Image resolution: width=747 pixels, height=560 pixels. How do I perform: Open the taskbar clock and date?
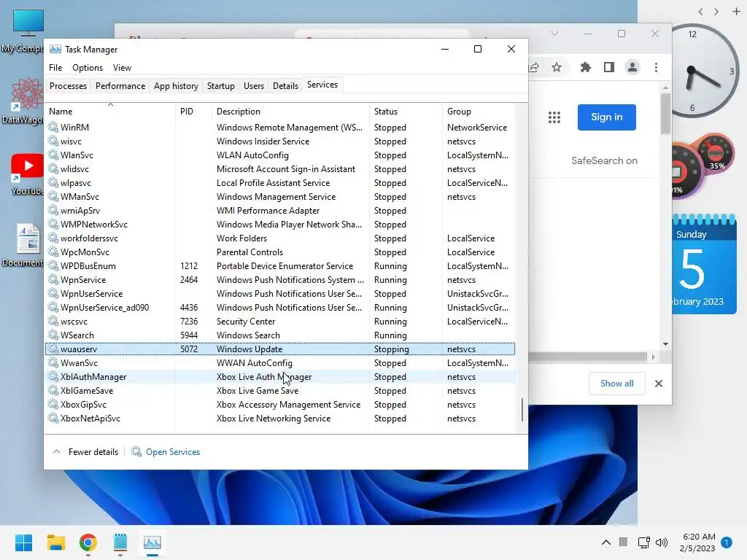[x=697, y=542]
